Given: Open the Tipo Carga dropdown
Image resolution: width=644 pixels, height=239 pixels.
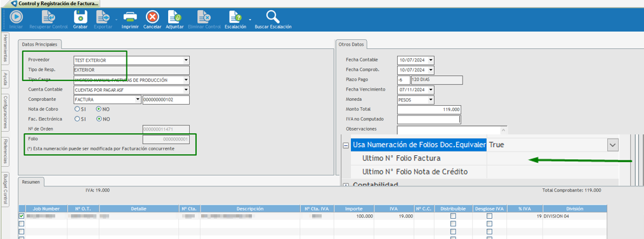Looking at the screenshot, I should 186,80.
